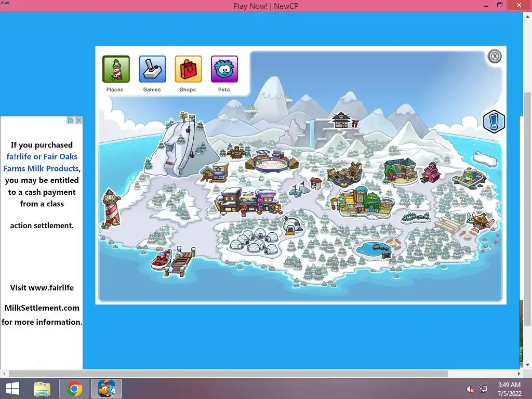This screenshot has height=399, width=532.
Task: Go to the Ice Rink stadium
Action: (x=272, y=161)
